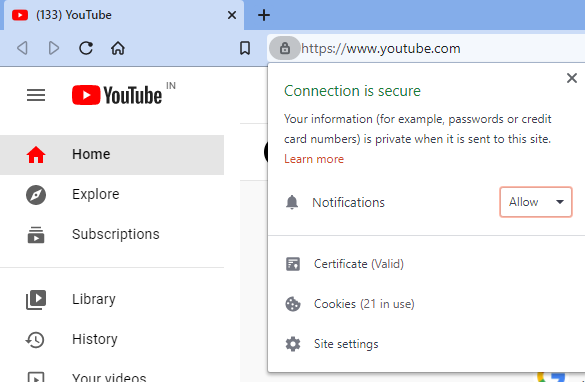Go to browser home page icon
This screenshot has height=382, width=585.
[118, 48]
